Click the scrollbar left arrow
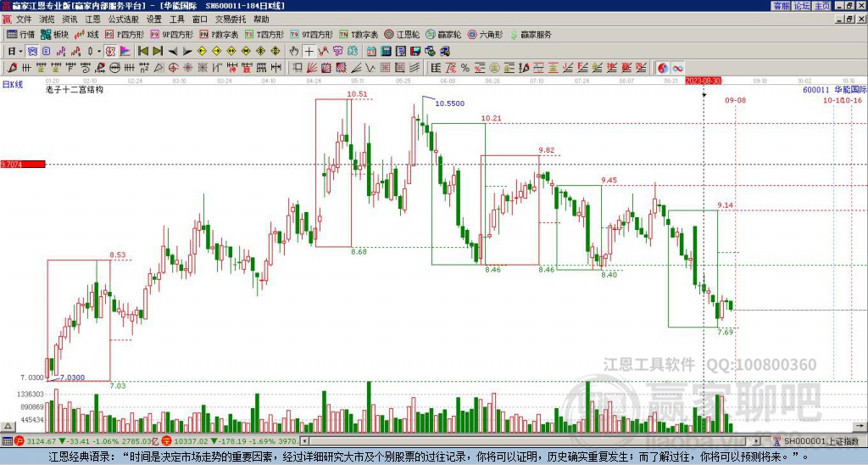 pos(303,441)
